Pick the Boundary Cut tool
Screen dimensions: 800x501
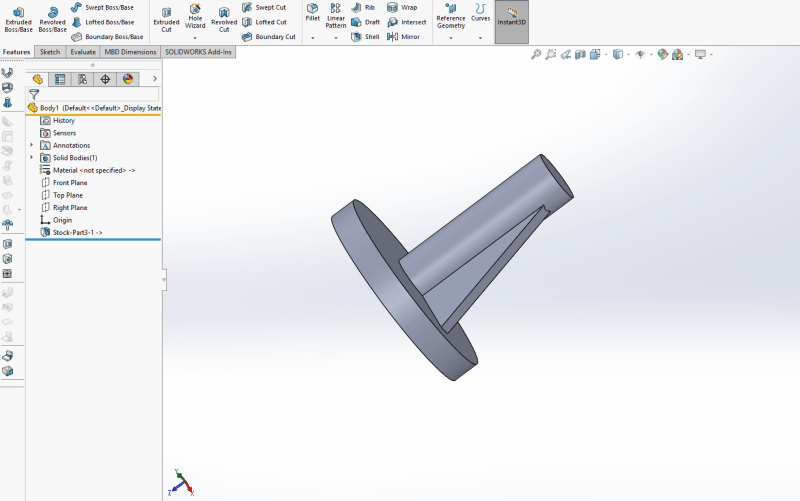[268, 37]
